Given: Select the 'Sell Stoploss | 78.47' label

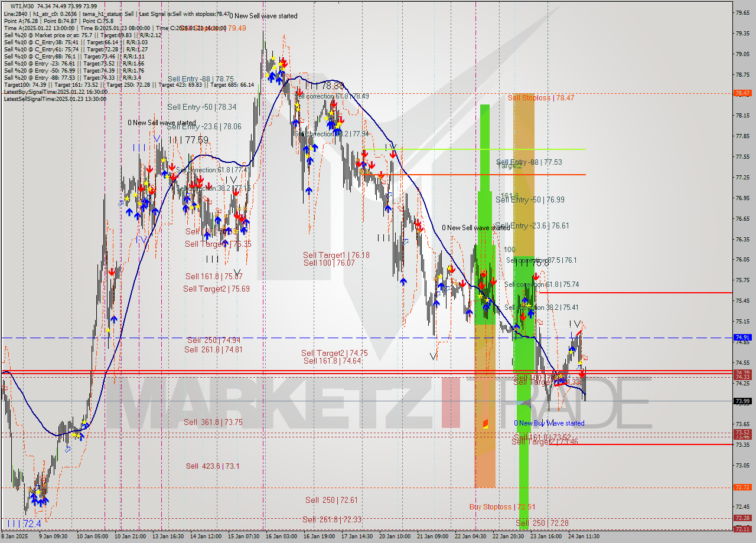Looking at the screenshot, I should (540, 97).
